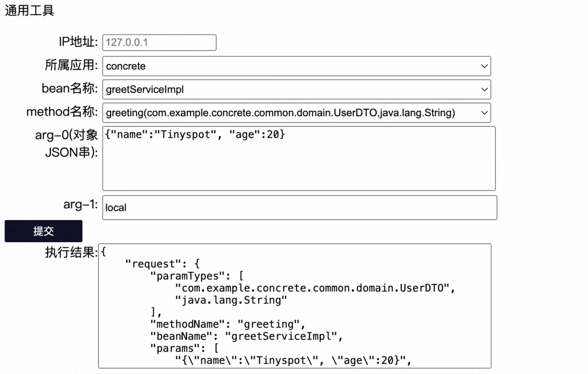Click the chevron arrow beside greetServiceImpl
The width and height of the screenshot is (588, 374).
[x=484, y=90]
